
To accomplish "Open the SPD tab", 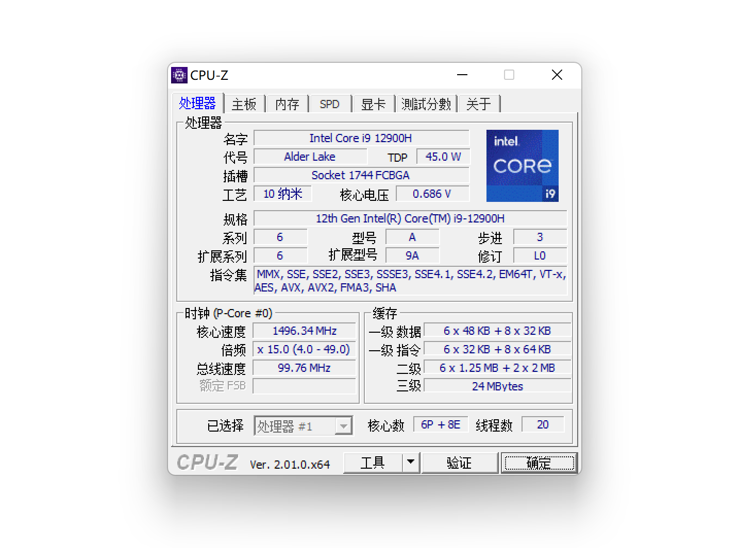I will [x=330, y=104].
